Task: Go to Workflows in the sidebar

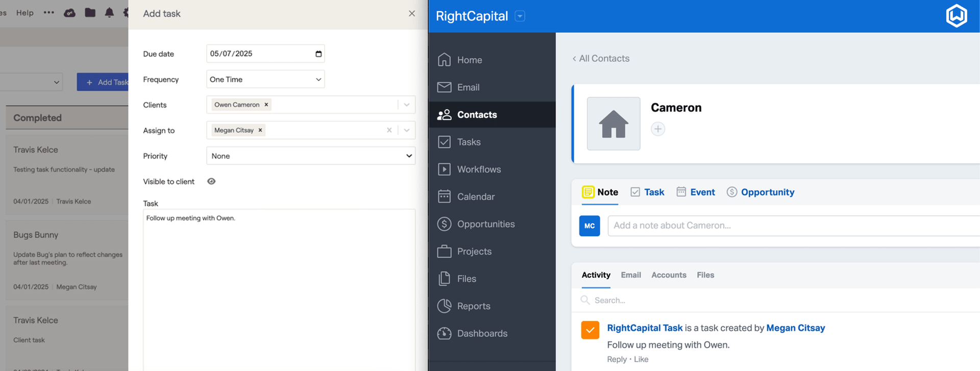Action: [x=478, y=169]
